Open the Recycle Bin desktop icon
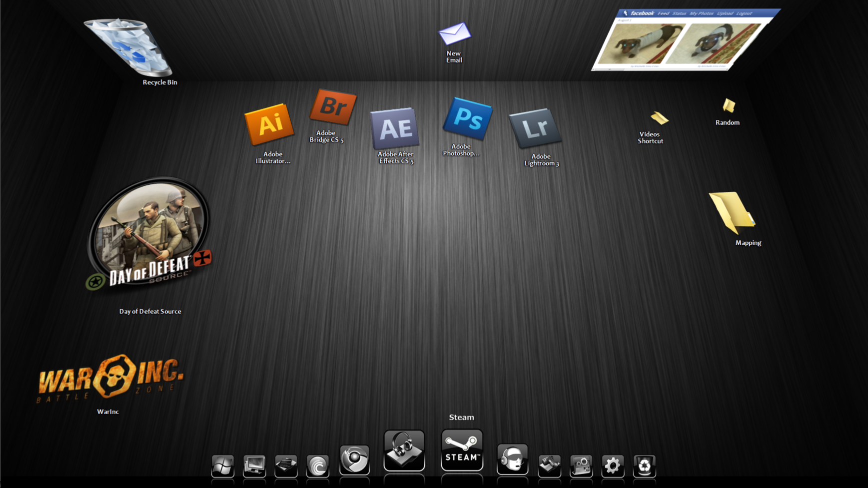 coord(129,46)
